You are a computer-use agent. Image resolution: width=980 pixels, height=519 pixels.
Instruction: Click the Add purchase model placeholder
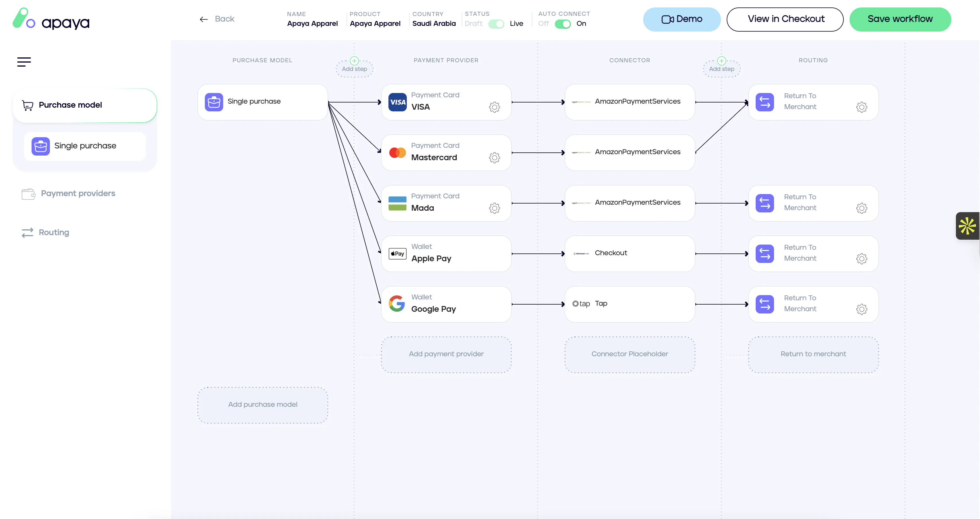262,405
